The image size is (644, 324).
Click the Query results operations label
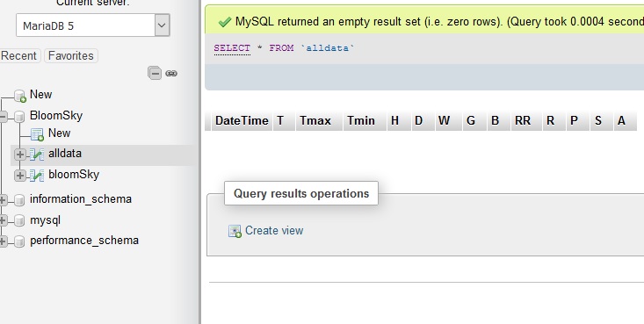(301, 193)
